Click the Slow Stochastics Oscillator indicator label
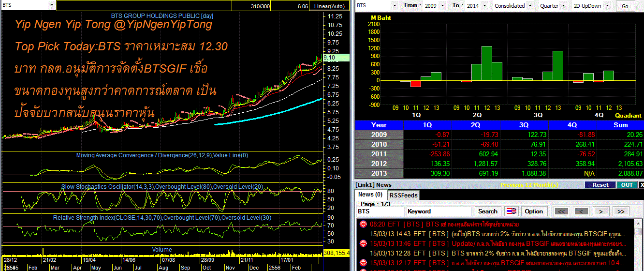The height and width of the screenshot is (271, 644). 162,186
